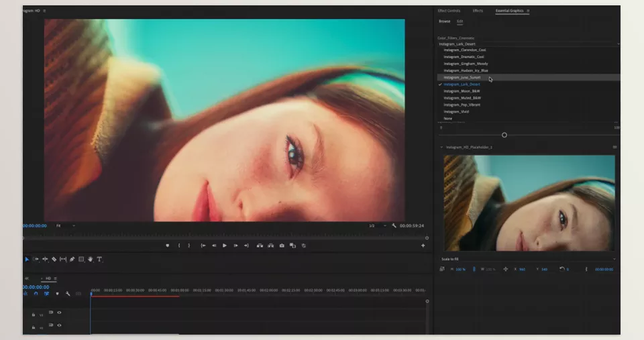Collapse the Instagram_HD_Placeholder_1 section
The image size is (644, 340).
pos(441,147)
